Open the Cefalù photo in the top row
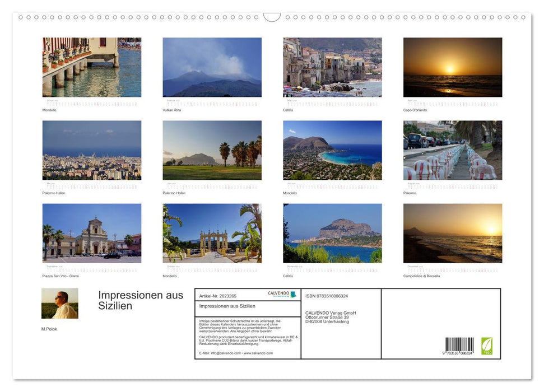This screenshot has width=544, height=392. coord(332,66)
